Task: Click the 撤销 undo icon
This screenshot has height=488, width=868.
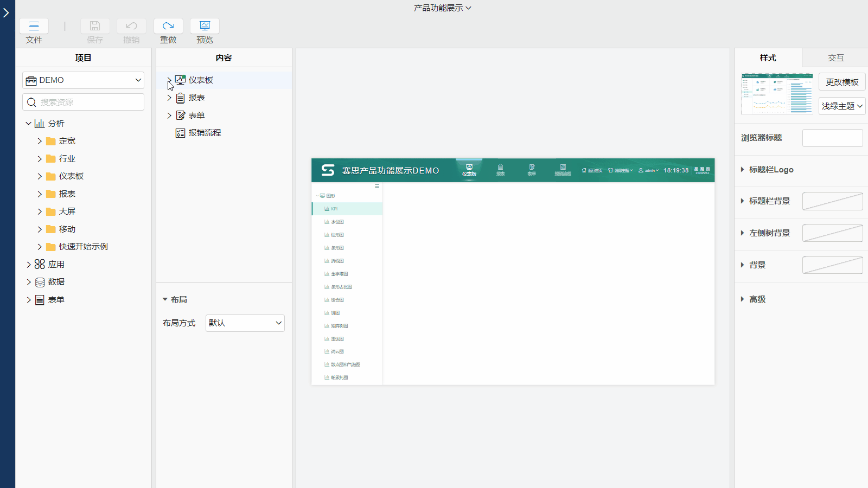Action: (x=131, y=26)
